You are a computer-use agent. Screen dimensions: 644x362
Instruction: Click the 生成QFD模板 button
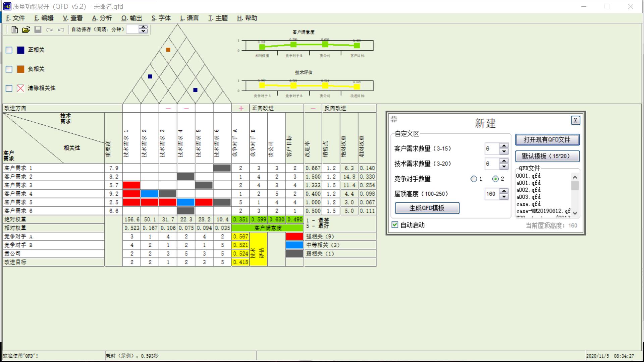click(427, 208)
